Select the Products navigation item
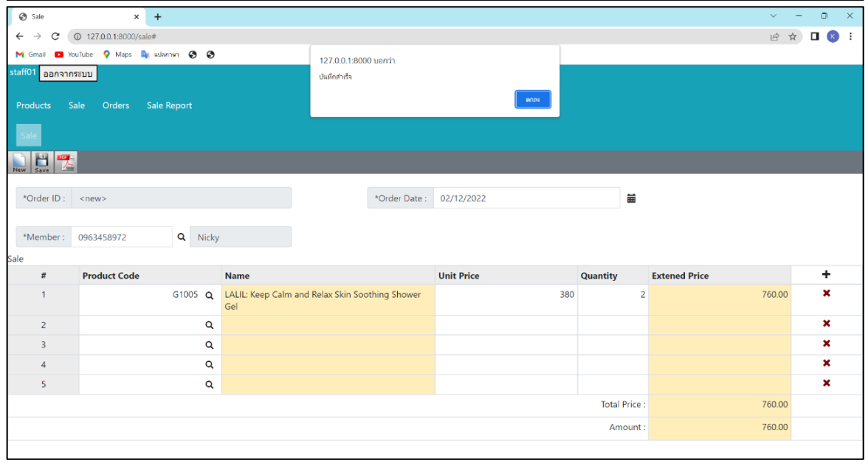This screenshot has width=868, height=466. (x=32, y=105)
